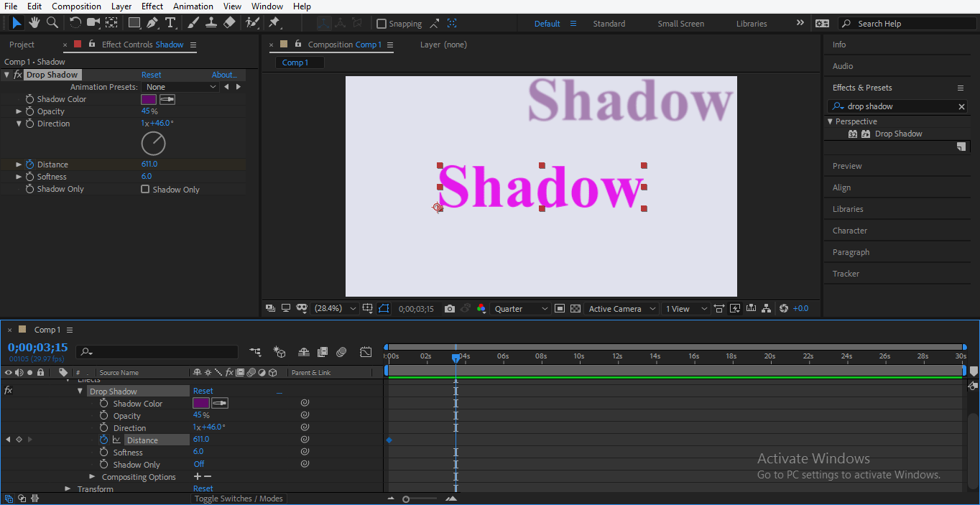Enable the Shadow Only checkbox
Viewport: 980px width, 505px height.
pos(144,189)
